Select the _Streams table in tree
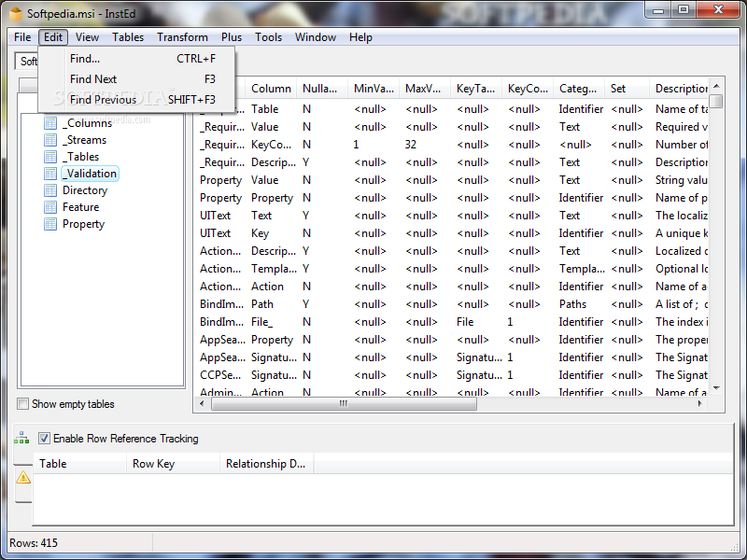Image resolution: width=747 pixels, height=560 pixels. (x=84, y=140)
